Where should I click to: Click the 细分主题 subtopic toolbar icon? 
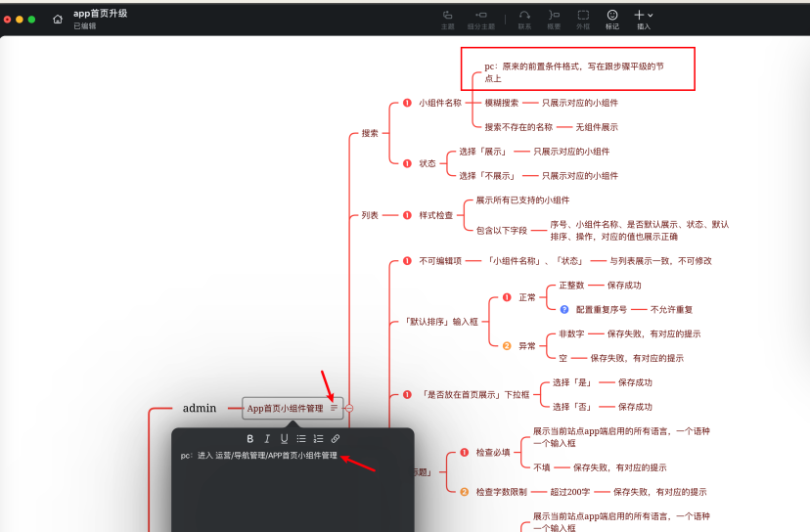coord(480,16)
